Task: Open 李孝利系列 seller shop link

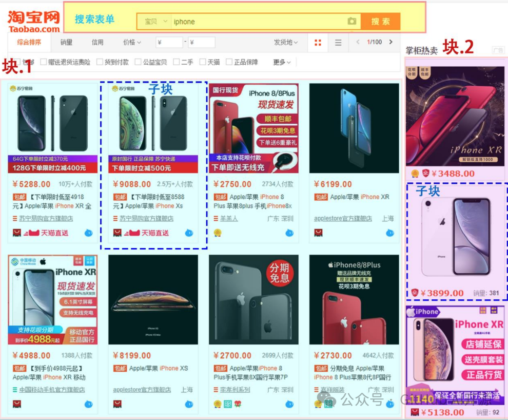Action: click(235, 390)
